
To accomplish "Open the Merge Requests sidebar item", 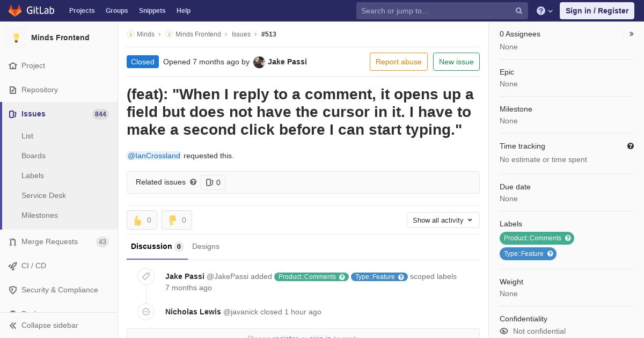I will [x=49, y=241].
